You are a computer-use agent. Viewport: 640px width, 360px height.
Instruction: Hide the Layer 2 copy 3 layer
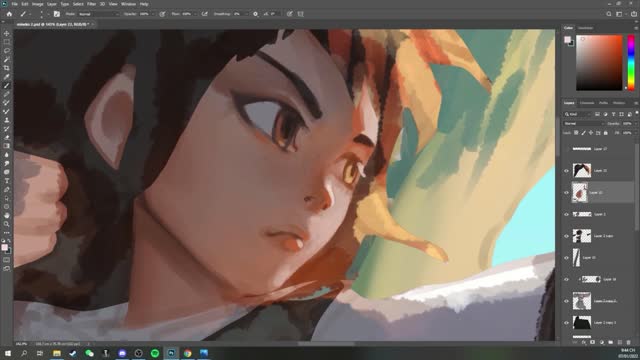point(566,322)
